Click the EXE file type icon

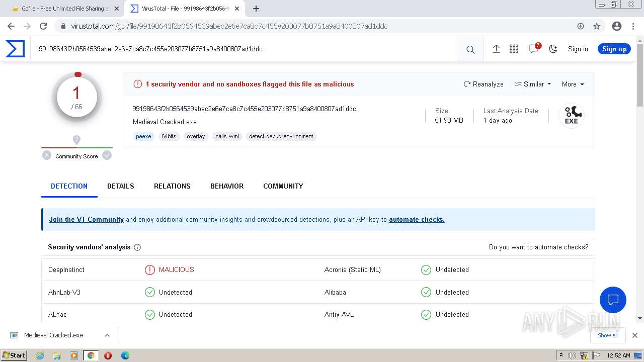571,116
